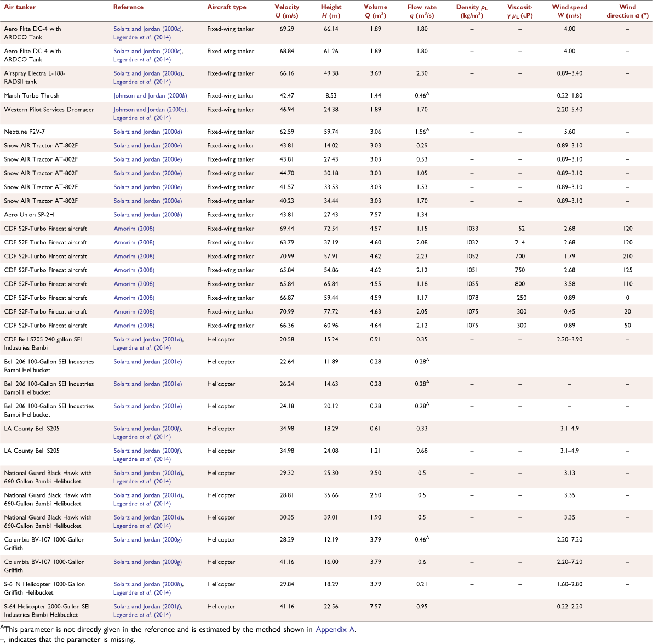The width and height of the screenshot is (653, 644).
Task: Open Solarz and Jordan (2000b) reference for Aero Union SP-2H
Action: click(x=148, y=214)
